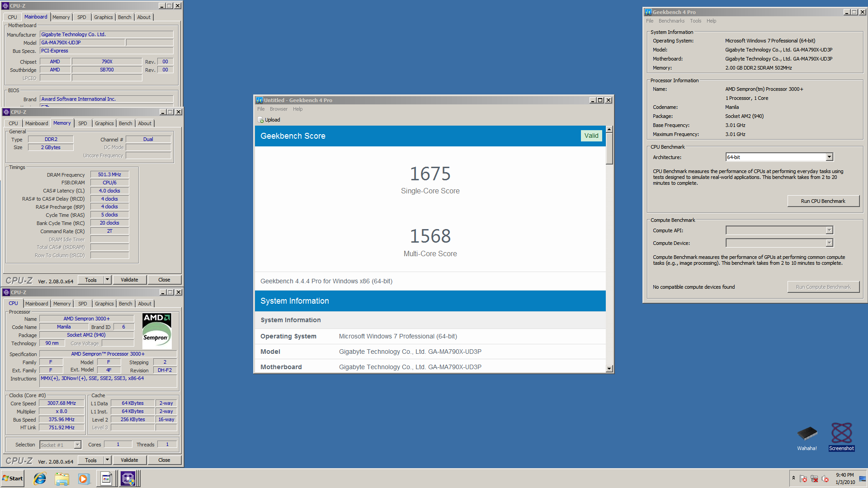Switch to the SPD tab in the top CPU-Z window

point(81,17)
